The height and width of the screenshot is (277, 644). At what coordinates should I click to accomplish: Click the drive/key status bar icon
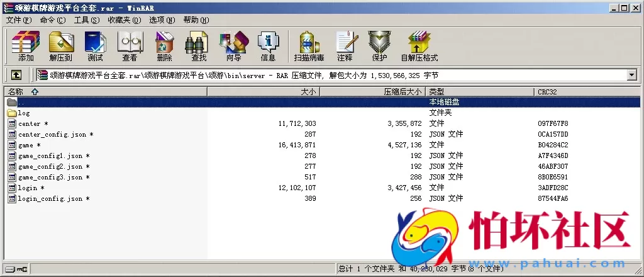(16, 269)
